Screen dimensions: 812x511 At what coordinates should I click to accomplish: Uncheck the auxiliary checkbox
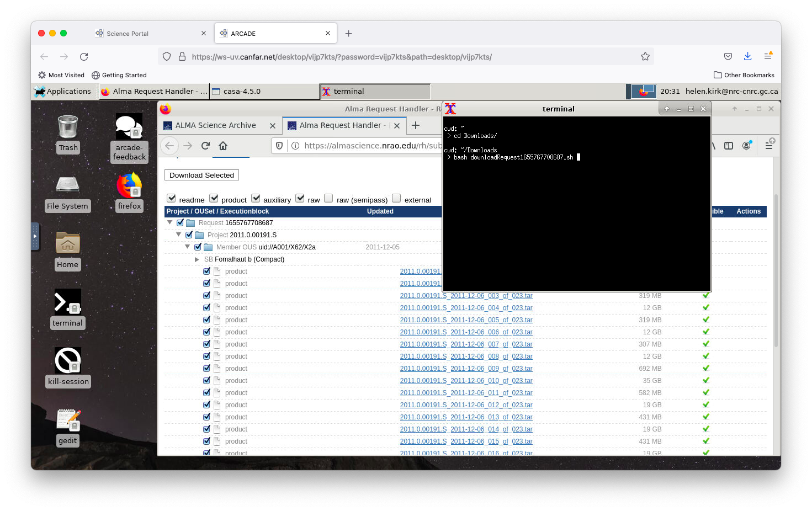(x=256, y=198)
